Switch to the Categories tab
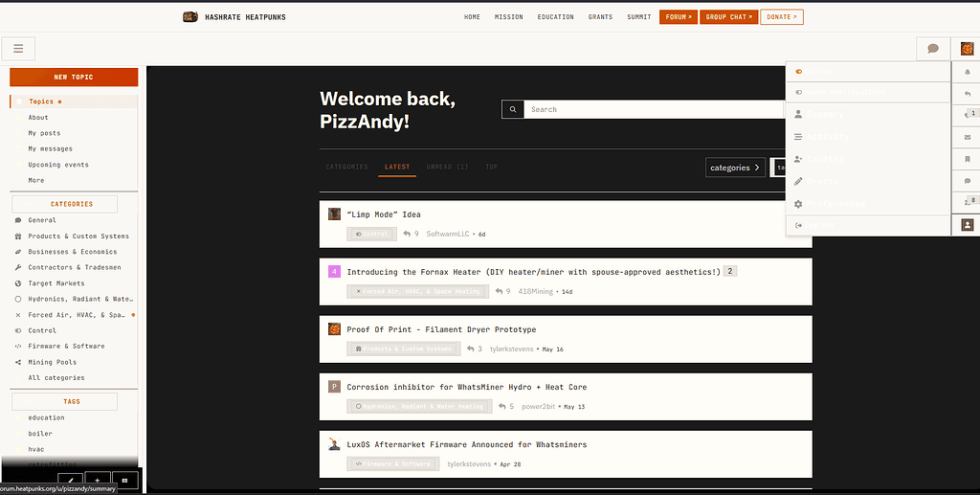980x495 pixels. click(x=346, y=167)
